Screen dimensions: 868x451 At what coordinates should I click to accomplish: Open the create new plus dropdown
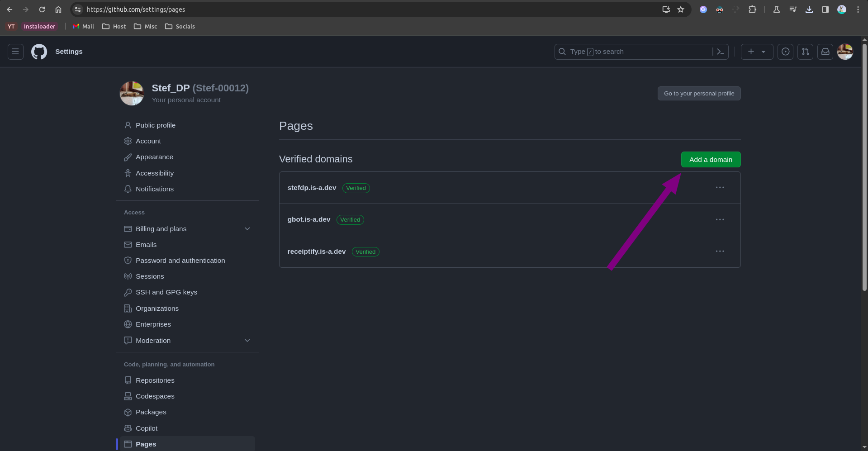coord(756,52)
